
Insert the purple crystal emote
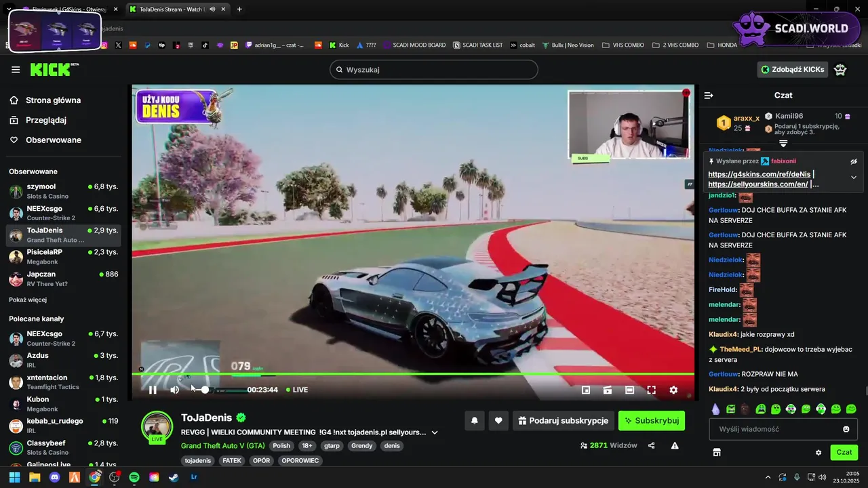pos(715,409)
